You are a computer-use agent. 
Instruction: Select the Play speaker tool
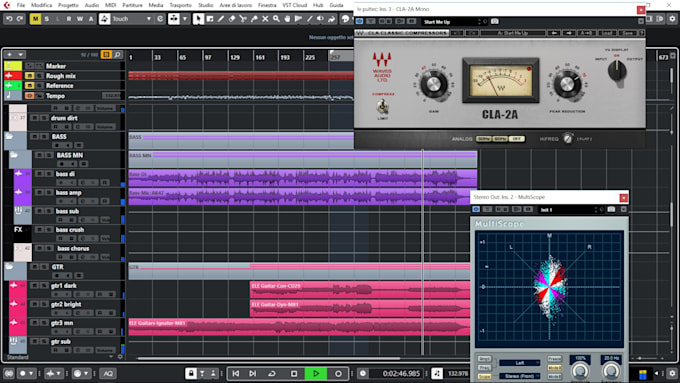coord(320,19)
